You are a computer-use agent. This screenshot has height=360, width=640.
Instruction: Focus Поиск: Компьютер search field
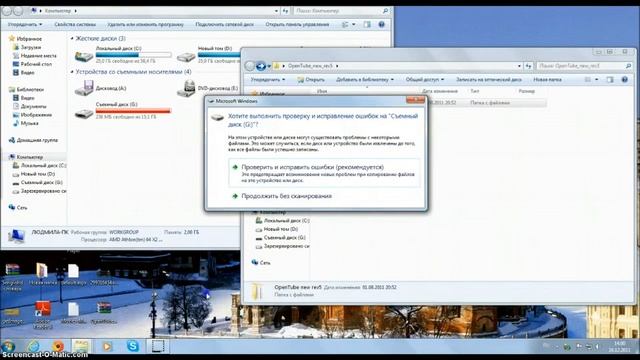click(x=341, y=11)
